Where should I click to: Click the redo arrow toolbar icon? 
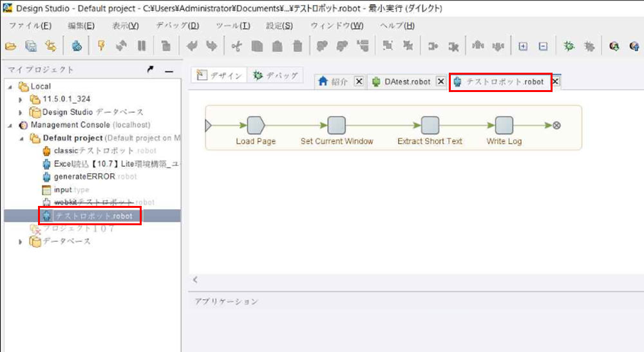211,46
